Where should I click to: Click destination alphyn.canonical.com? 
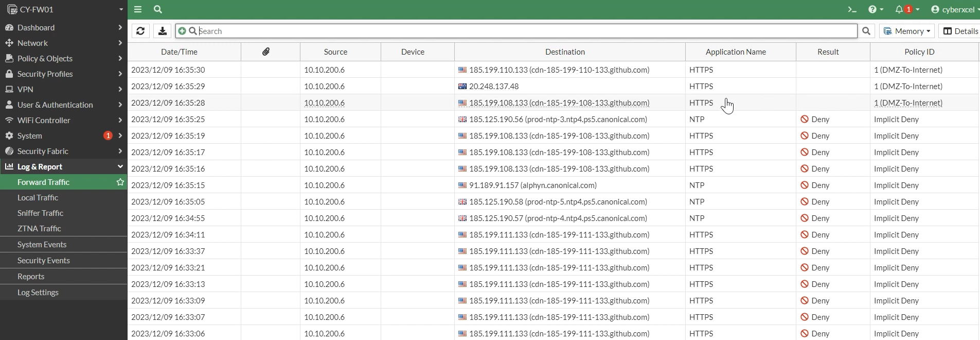(x=533, y=185)
